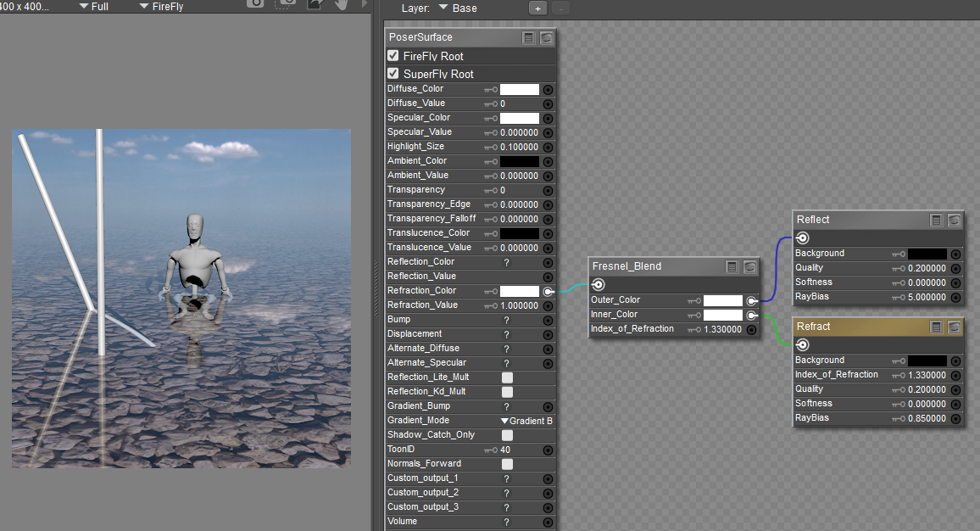Click the Specular_Color white swatch
The width and height of the screenshot is (980, 531).
[519, 118]
